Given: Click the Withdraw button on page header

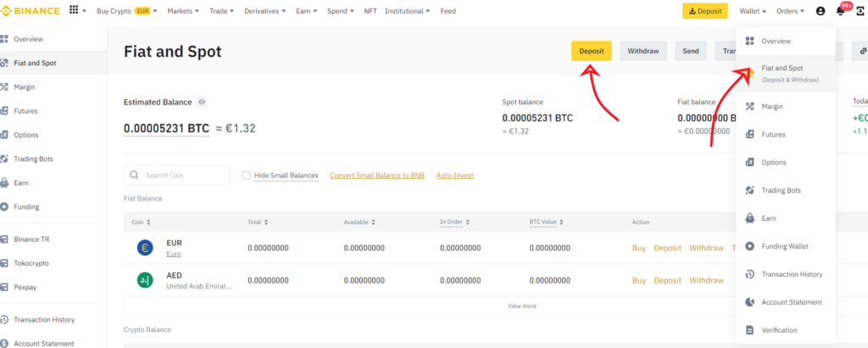Looking at the screenshot, I should pyautogui.click(x=643, y=51).
